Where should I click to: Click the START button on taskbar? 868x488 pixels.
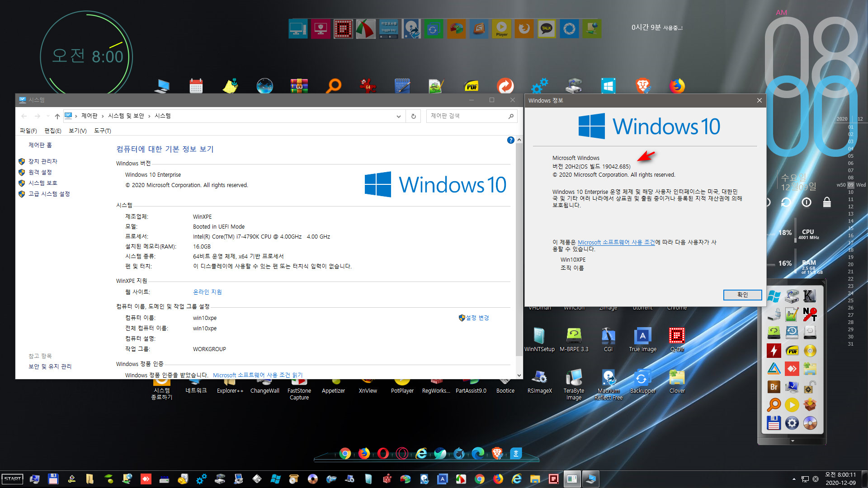[13, 479]
